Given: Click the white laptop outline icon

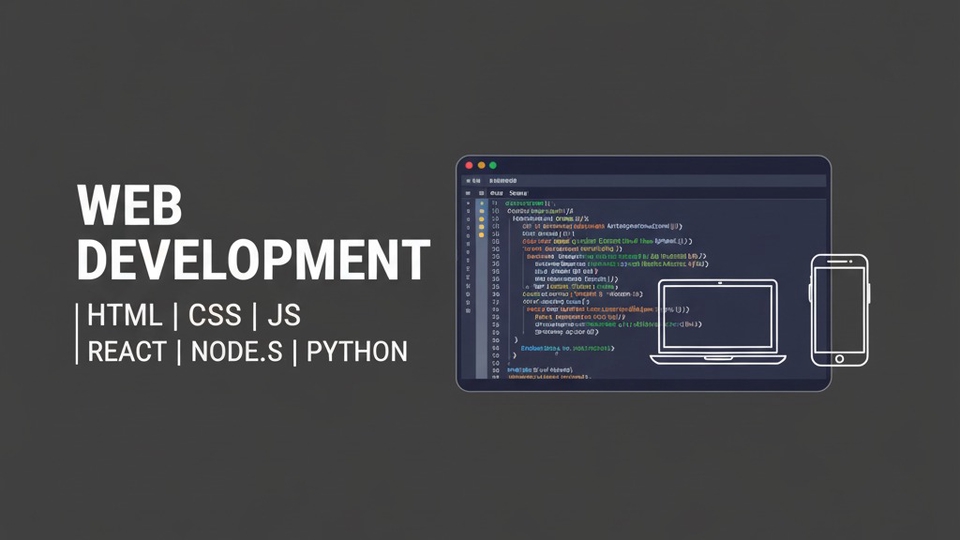Looking at the screenshot, I should 717,320.
